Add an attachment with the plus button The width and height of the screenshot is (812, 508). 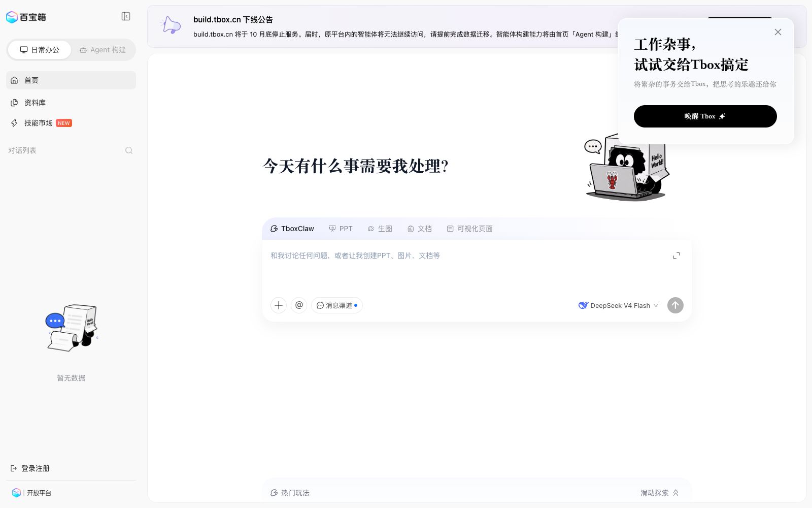[279, 305]
